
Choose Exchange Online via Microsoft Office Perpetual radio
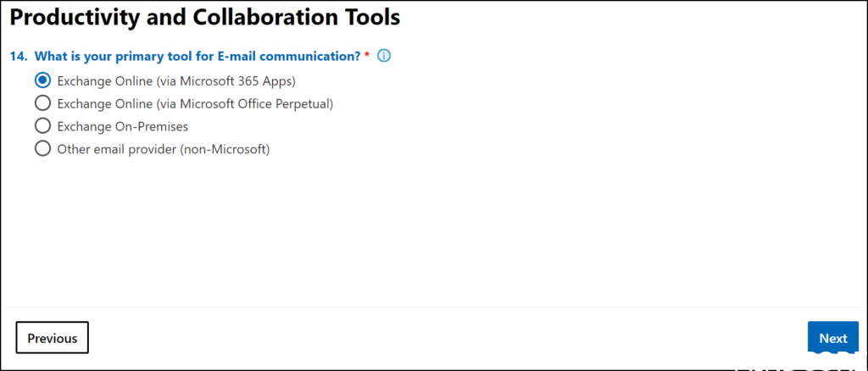(42, 104)
